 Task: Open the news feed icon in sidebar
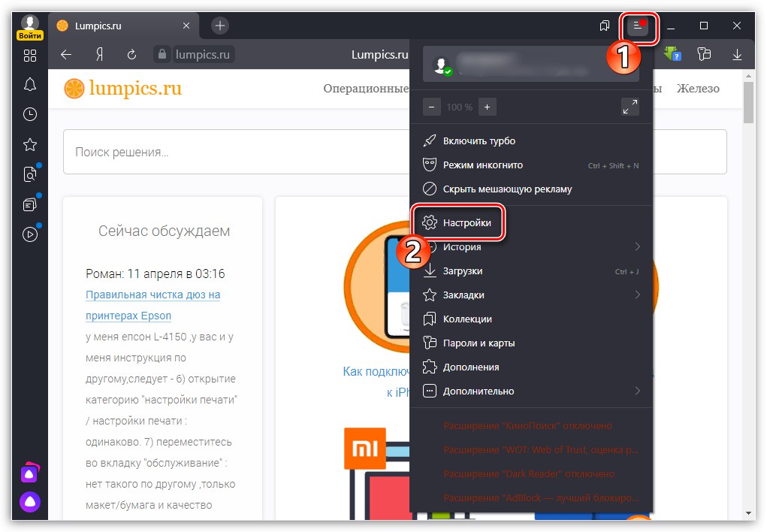[x=30, y=204]
